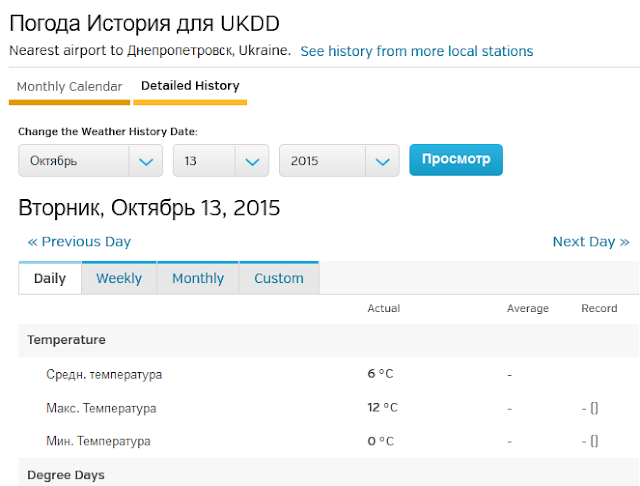The height and width of the screenshot is (486, 640).
Task: Click the blue Просмотр button
Action: (x=456, y=160)
